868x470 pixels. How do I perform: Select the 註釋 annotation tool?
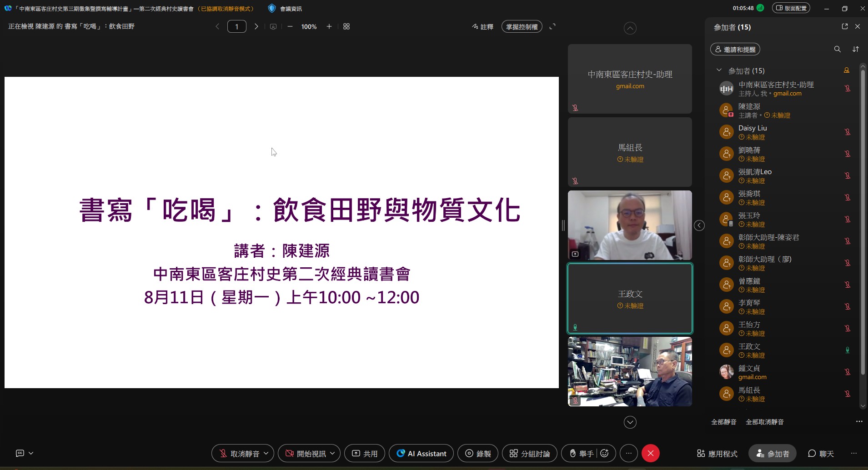pyautogui.click(x=483, y=26)
